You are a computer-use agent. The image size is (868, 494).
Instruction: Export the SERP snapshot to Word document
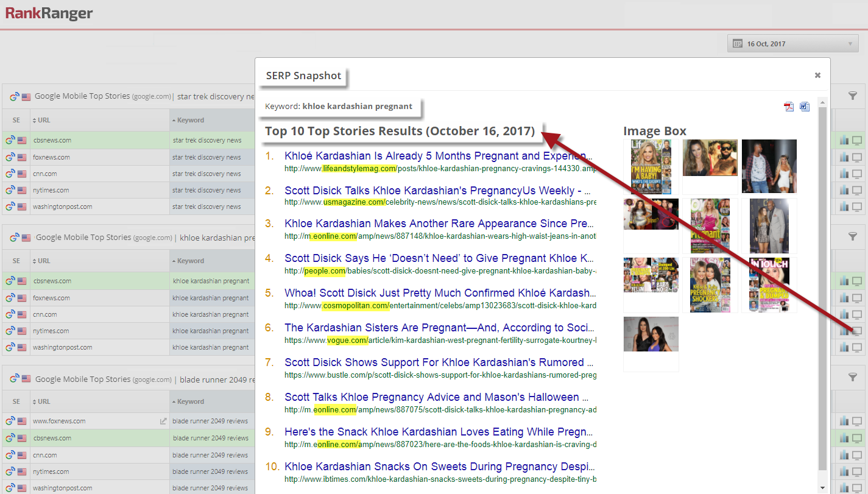click(x=805, y=107)
